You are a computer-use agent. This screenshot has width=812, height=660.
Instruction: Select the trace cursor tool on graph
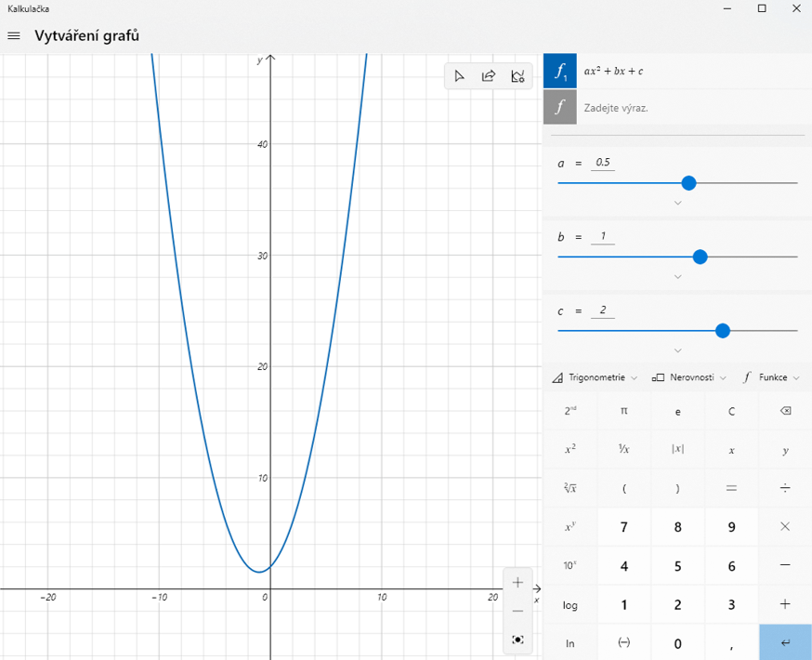459,76
